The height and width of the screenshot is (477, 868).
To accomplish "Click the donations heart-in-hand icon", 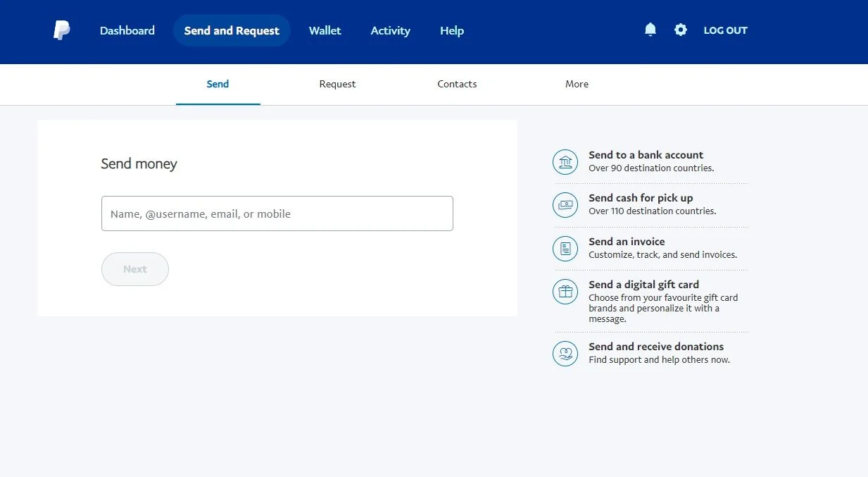I will (565, 353).
